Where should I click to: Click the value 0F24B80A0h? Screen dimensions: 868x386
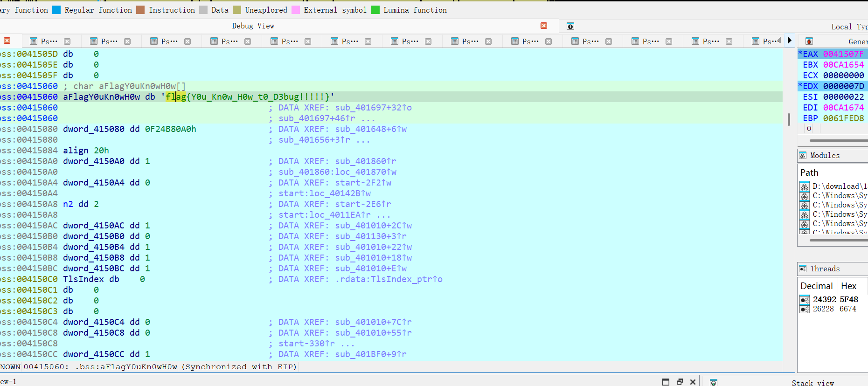[170, 129]
